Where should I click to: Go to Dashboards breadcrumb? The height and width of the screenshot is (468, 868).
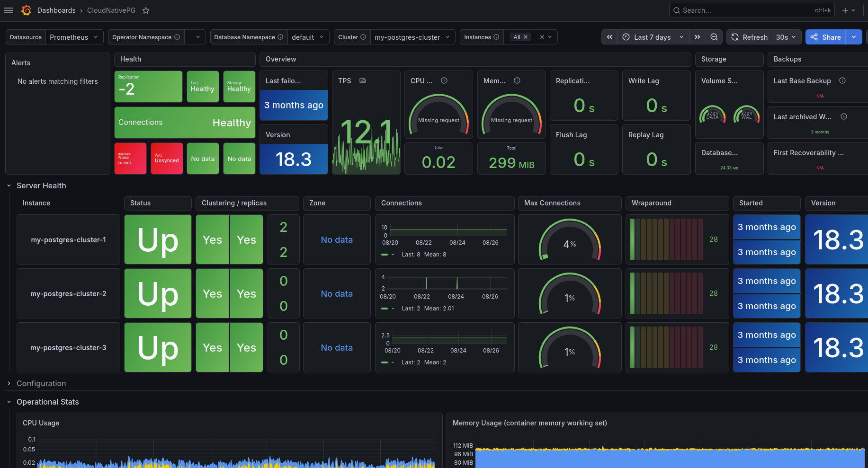pyautogui.click(x=56, y=10)
